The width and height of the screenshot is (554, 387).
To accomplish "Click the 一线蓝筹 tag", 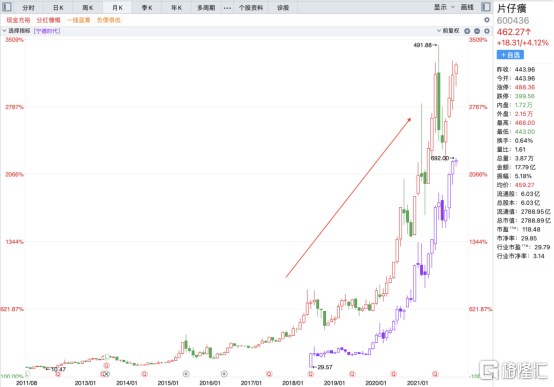I will click(78, 20).
